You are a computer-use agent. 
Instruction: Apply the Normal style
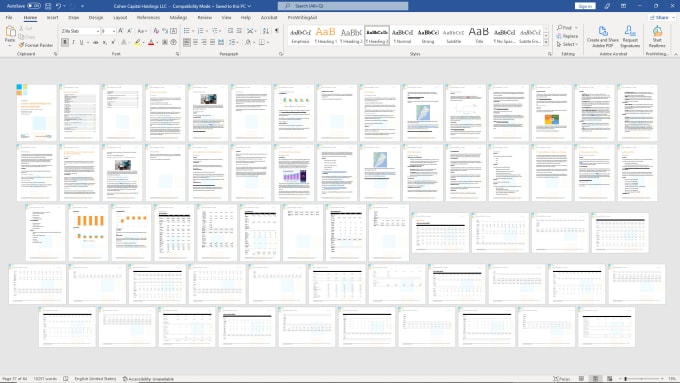pos(402,35)
